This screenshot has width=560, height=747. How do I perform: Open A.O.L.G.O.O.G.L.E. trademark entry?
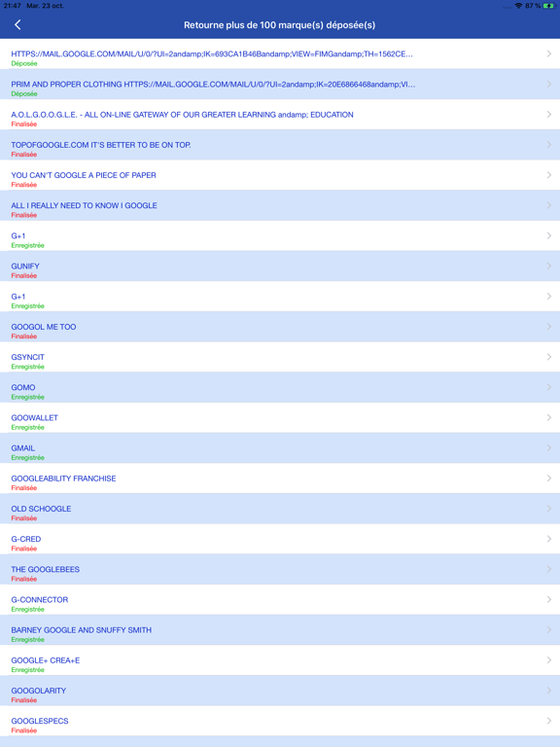[280, 115]
